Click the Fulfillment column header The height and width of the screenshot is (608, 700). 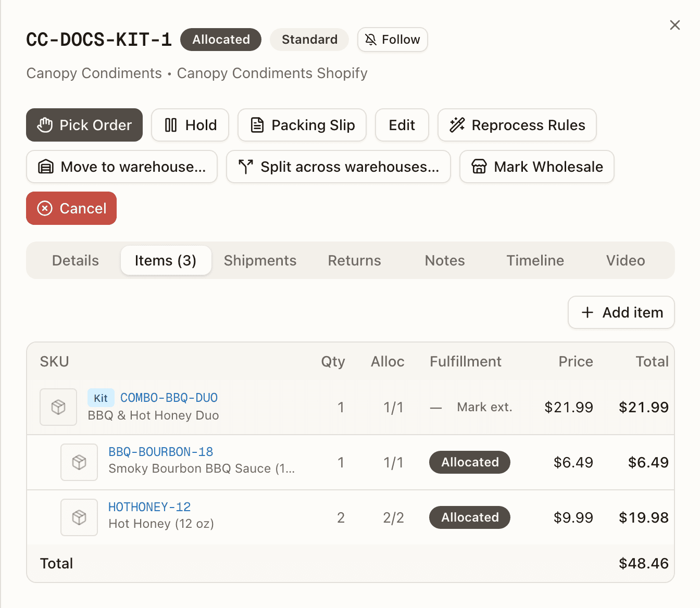point(466,361)
